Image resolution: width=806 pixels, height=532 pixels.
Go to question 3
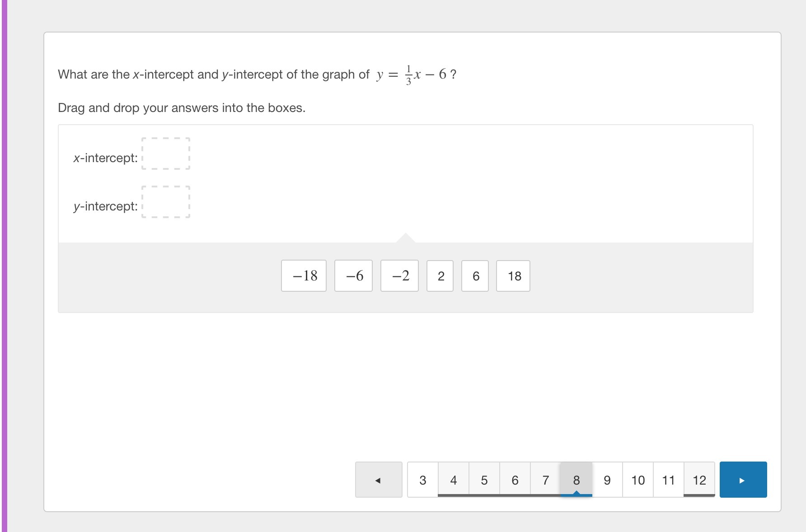(x=423, y=480)
